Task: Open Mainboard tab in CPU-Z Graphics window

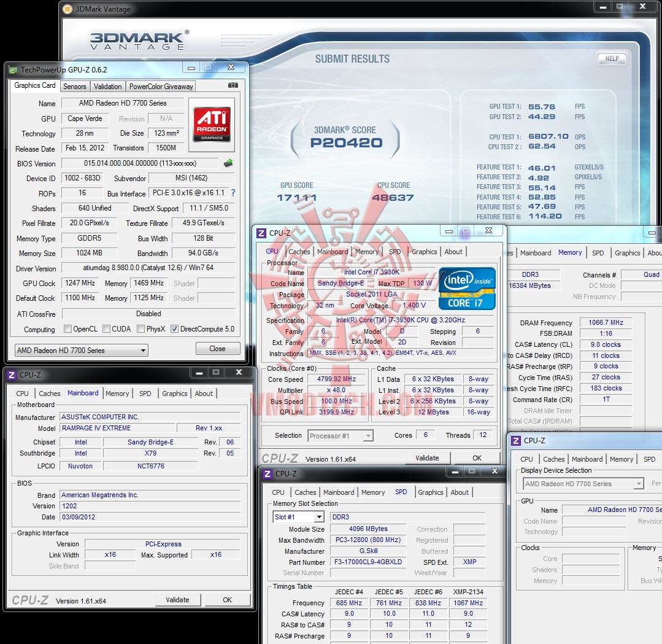Action: click(x=587, y=459)
